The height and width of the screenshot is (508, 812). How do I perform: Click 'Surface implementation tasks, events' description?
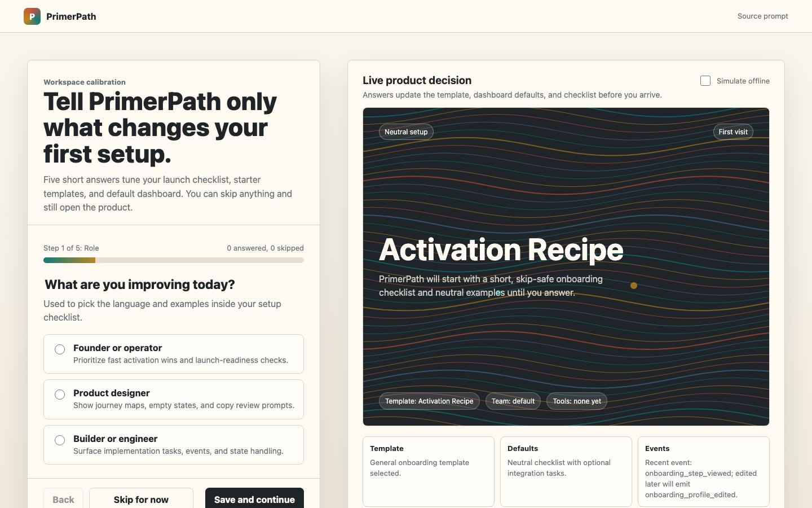(178, 451)
